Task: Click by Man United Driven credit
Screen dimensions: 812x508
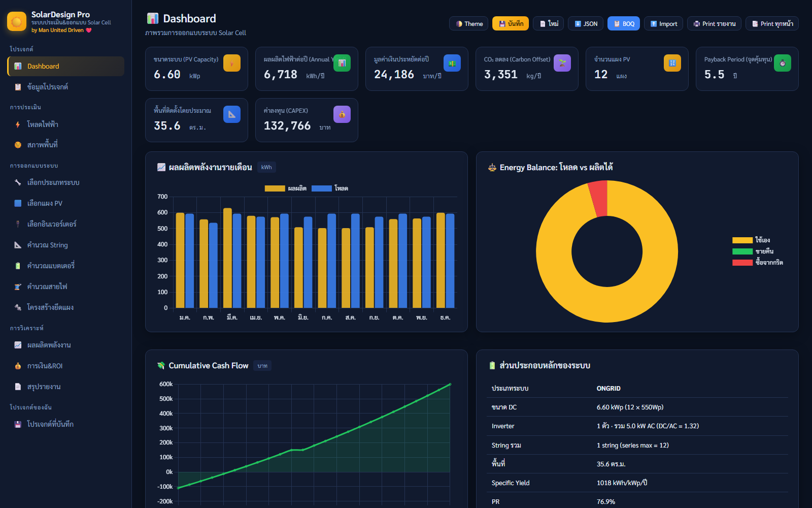Action: click(x=61, y=30)
